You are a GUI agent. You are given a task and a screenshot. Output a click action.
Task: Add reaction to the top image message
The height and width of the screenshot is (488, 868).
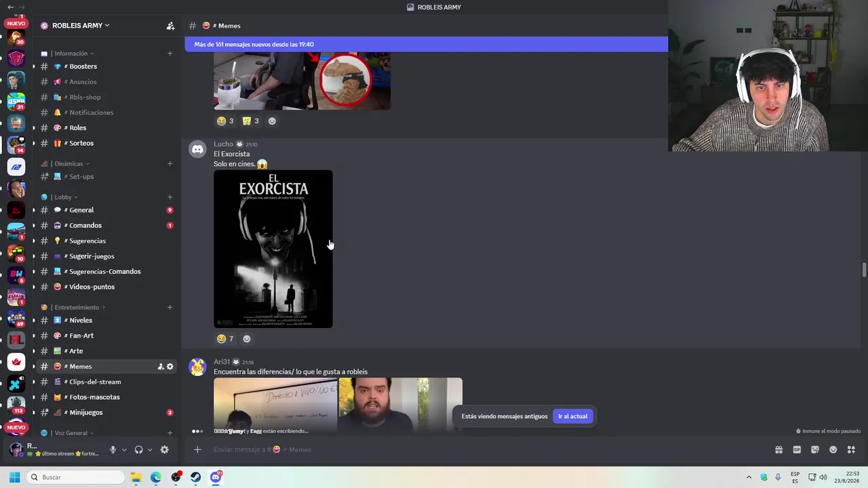272,121
